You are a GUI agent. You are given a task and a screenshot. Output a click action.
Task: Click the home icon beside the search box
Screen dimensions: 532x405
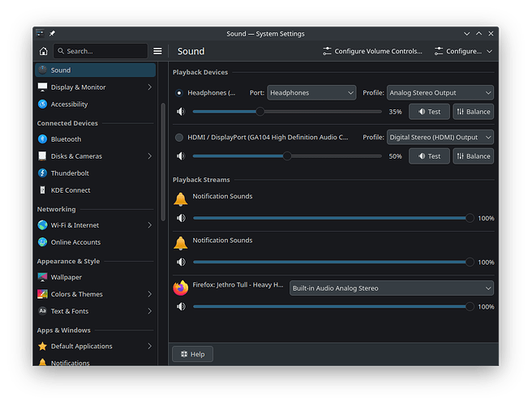pyautogui.click(x=44, y=51)
